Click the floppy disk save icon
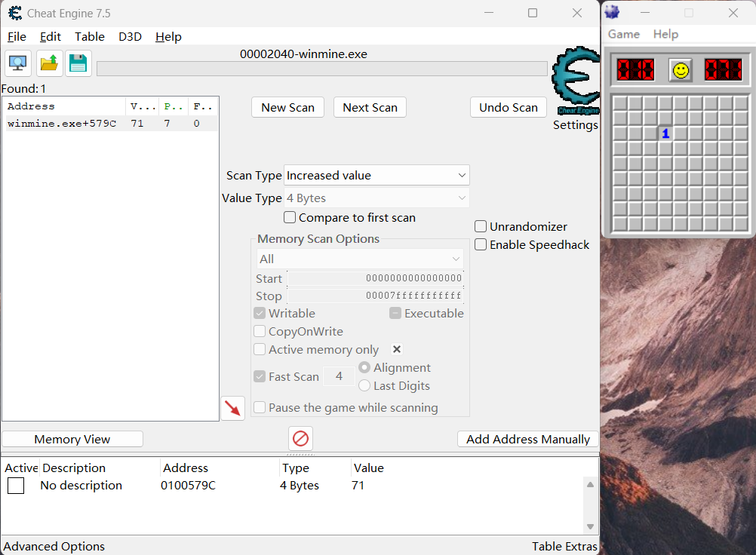 (x=78, y=63)
